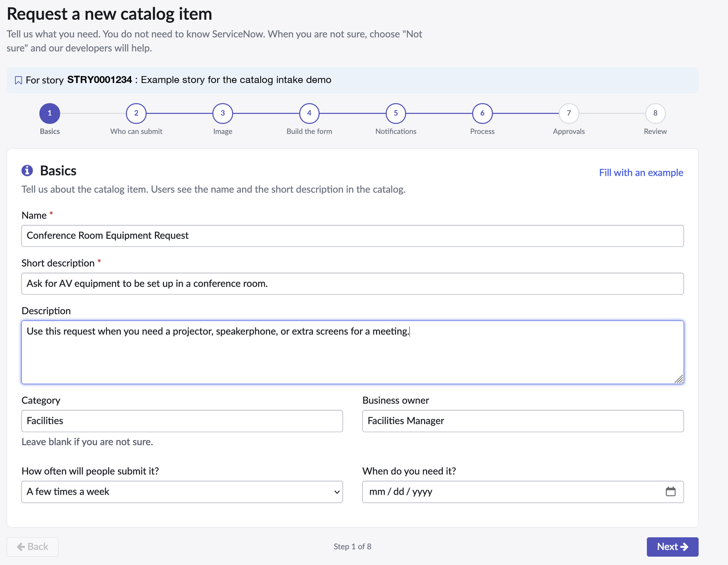728x565 pixels.
Task: Open the calendar picker icon in date field
Action: (x=670, y=491)
